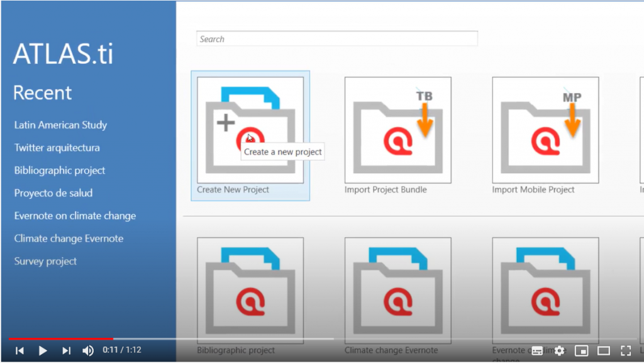Select the Import Mobile Project icon
The width and height of the screenshot is (644, 363).
click(x=545, y=130)
